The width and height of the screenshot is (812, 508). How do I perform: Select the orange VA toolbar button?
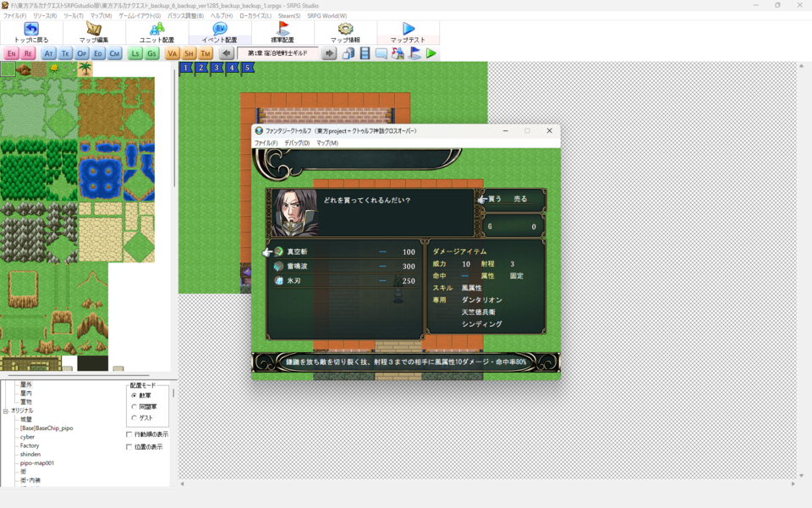173,54
